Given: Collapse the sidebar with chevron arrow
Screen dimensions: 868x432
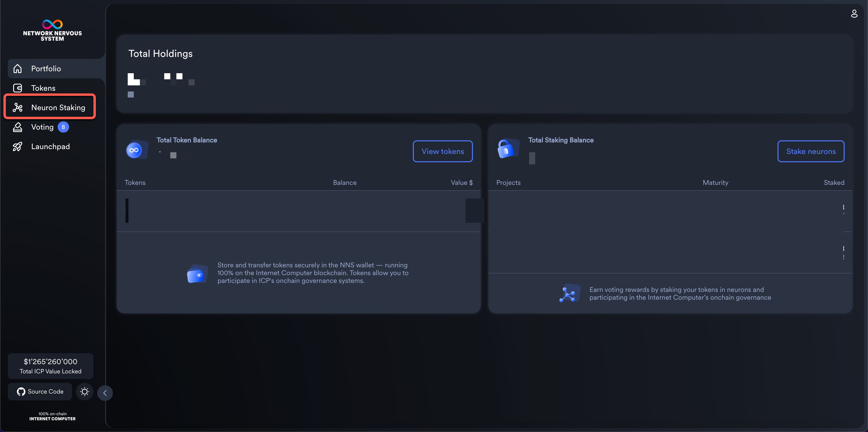Looking at the screenshot, I should point(105,393).
